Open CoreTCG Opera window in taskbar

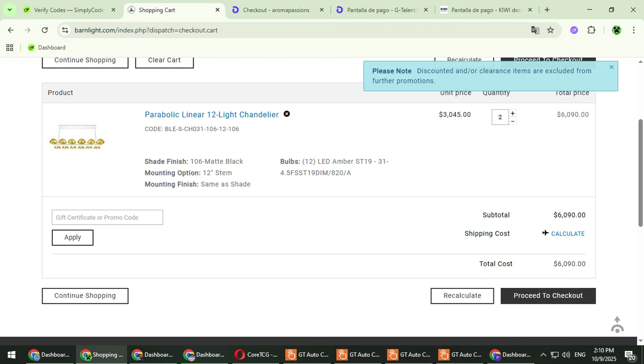(x=256, y=355)
